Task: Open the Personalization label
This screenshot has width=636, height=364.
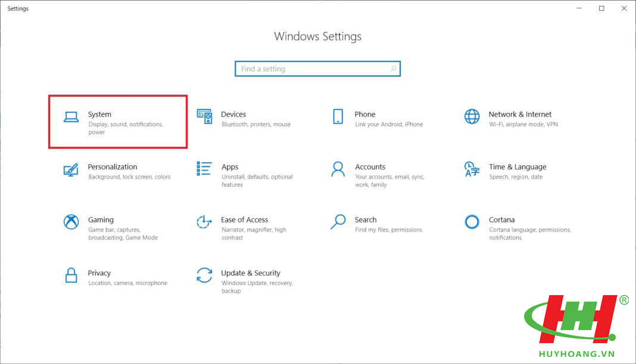Action: click(113, 167)
